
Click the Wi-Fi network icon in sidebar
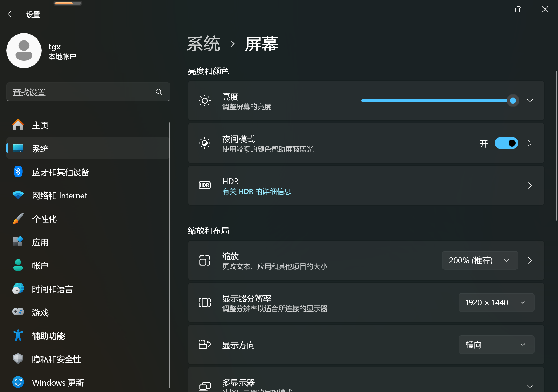[x=18, y=195]
